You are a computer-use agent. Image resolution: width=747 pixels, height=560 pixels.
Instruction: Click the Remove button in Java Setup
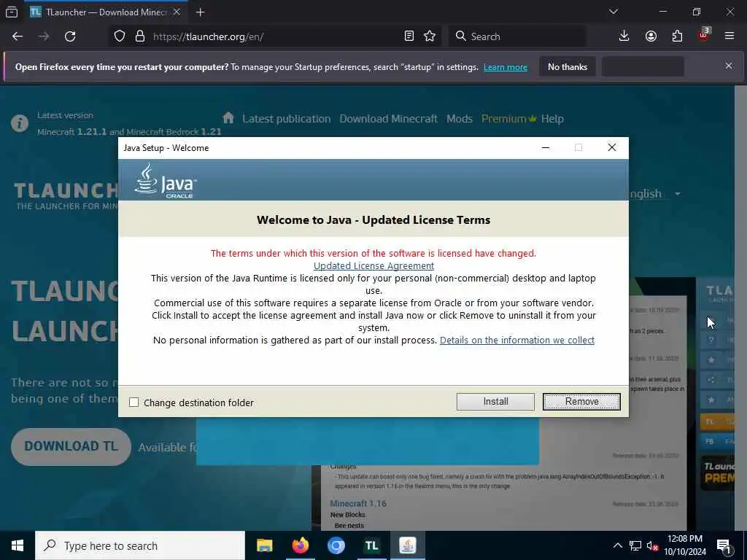[x=581, y=402]
